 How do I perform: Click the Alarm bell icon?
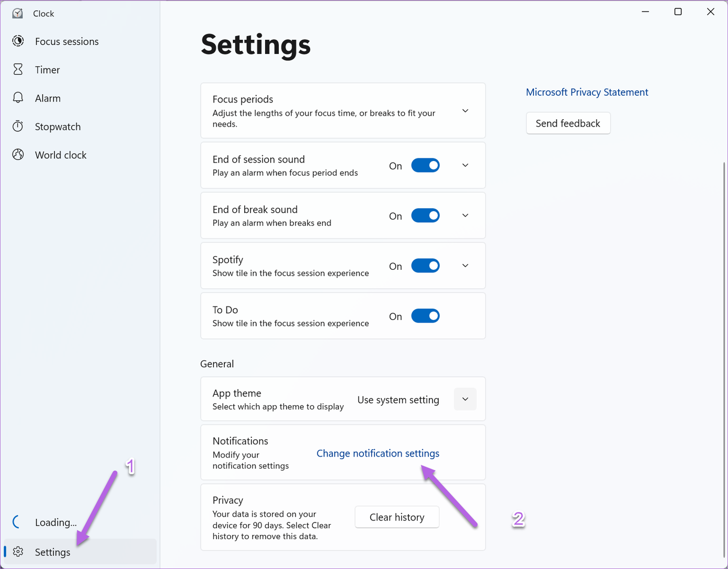[x=18, y=98]
